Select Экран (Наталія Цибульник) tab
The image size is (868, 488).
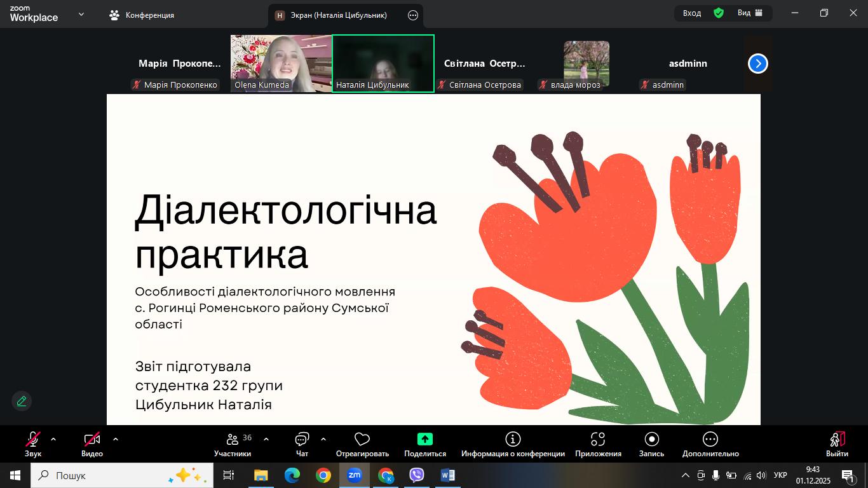[339, 15]
